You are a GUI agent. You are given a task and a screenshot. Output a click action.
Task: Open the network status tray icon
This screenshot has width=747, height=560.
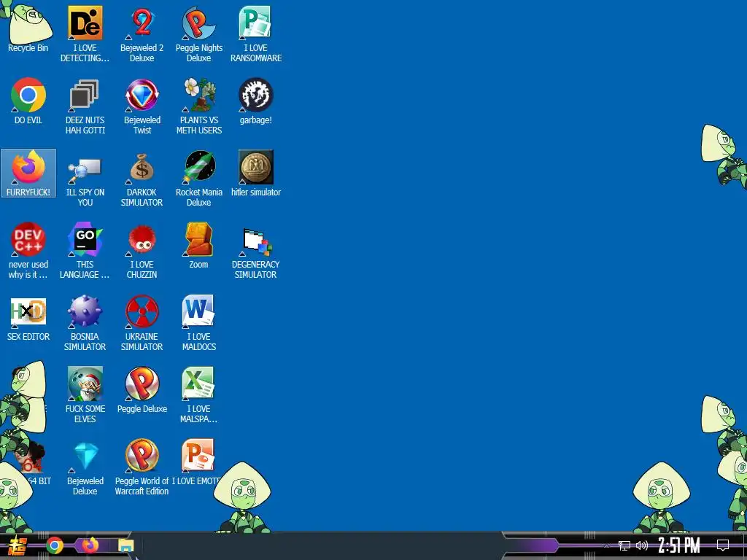click(x=624, y=545)
